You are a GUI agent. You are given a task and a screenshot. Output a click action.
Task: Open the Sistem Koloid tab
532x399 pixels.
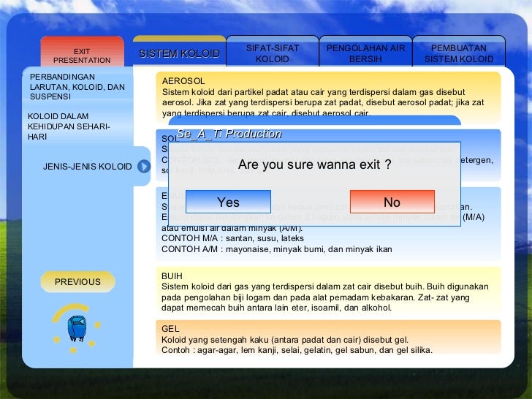pyautogui.click(x=179, y=52)
